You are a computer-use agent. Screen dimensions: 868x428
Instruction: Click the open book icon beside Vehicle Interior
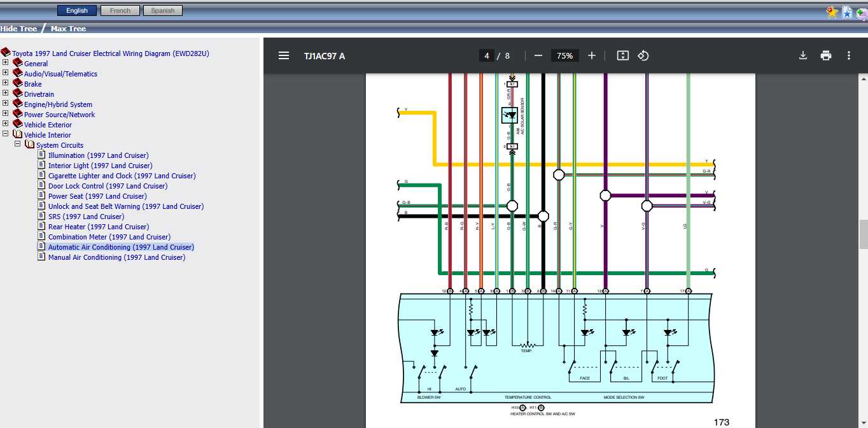coord(17,134)
